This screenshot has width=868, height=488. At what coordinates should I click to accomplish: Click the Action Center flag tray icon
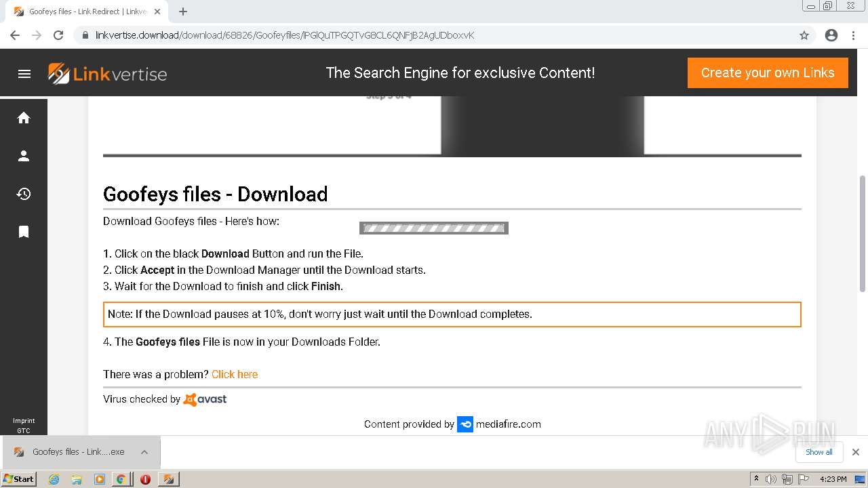804,479
